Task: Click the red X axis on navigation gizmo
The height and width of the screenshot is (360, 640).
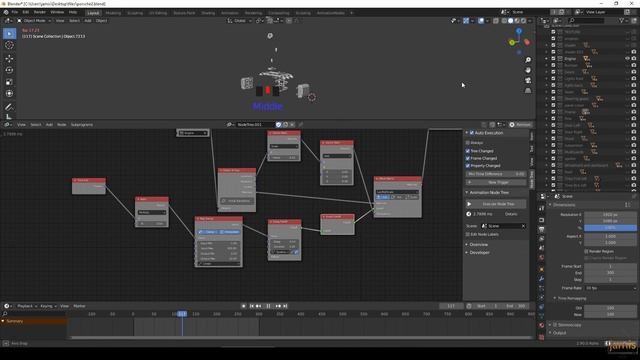Action: (x=527, y=42)
